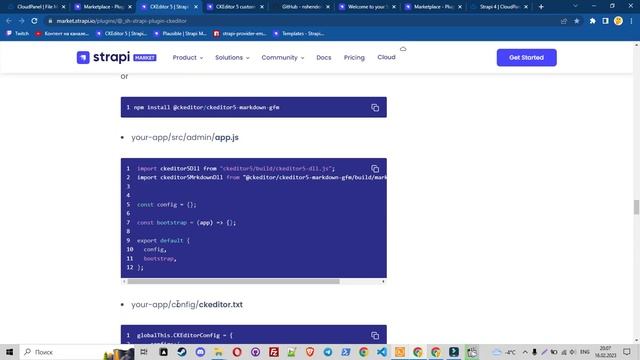
Task: Open Visual Studio Code from the taskbar
Action: pyautogui.click(x=382, y=352)
